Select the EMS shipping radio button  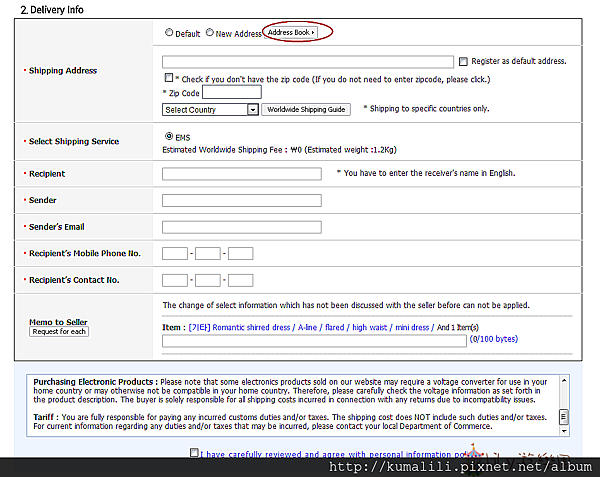click(169, 136)
